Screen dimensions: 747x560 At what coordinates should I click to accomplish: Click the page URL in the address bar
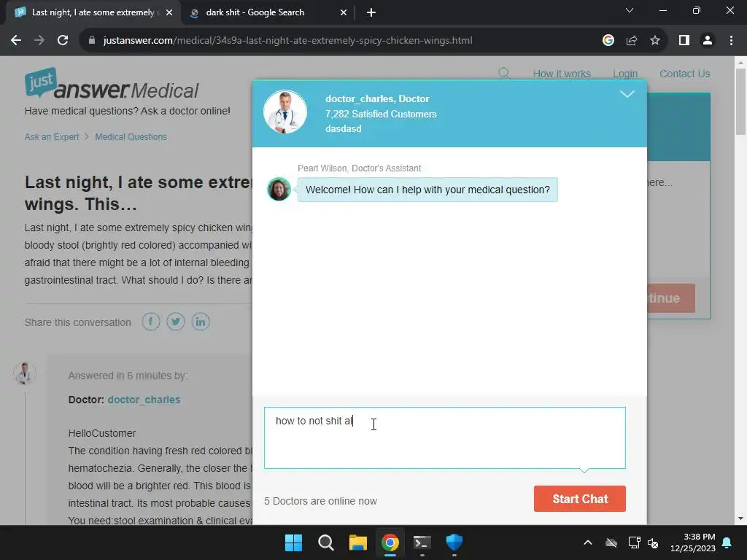click(x=287, y=41)
